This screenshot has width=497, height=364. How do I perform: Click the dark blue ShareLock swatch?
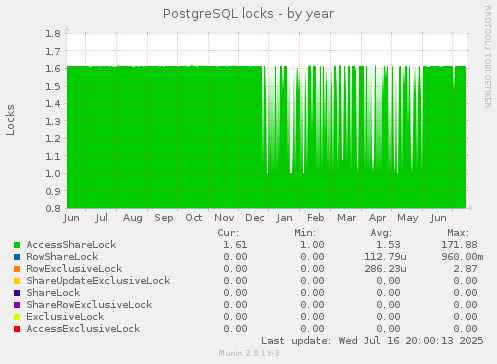click(17, 293)
